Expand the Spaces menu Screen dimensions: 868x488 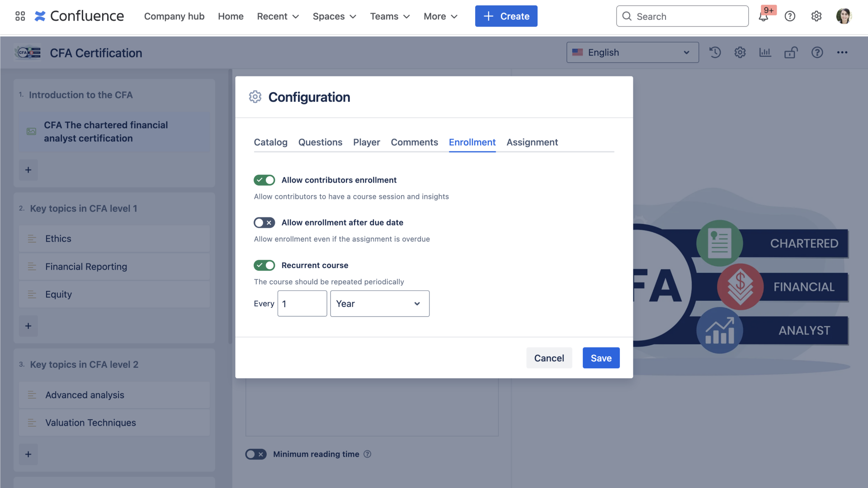[334, 16]
